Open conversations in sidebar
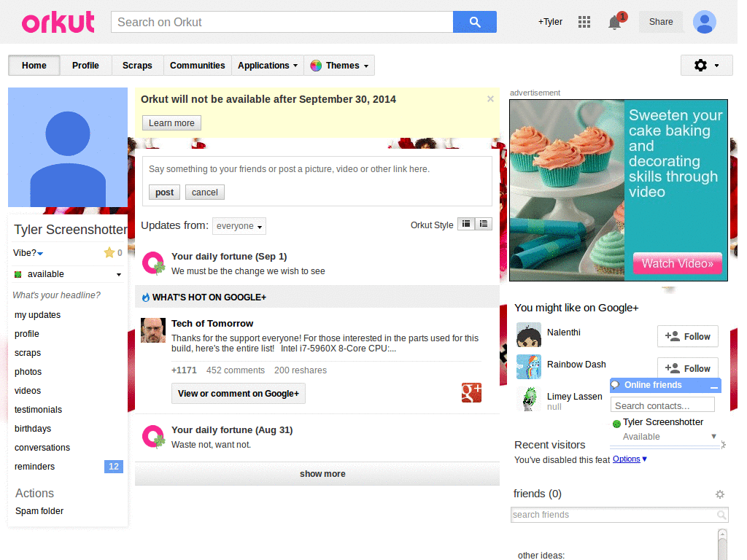The image size is (747, 560). coord(42,448)
